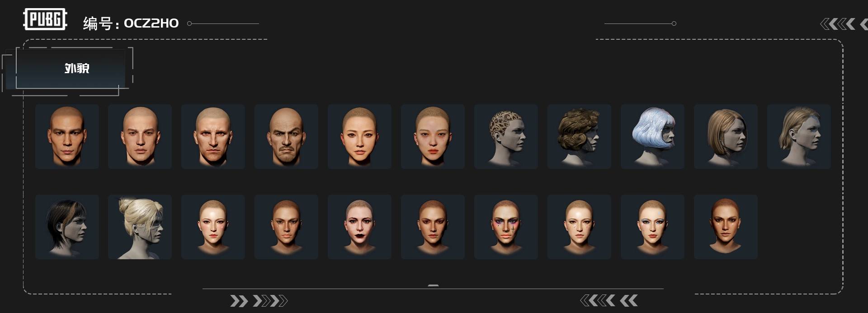This screenshot has width=868, height=313.
Task: Pick the leopard-print buzz cut hairstyle
Action: (x=506, y=136)
